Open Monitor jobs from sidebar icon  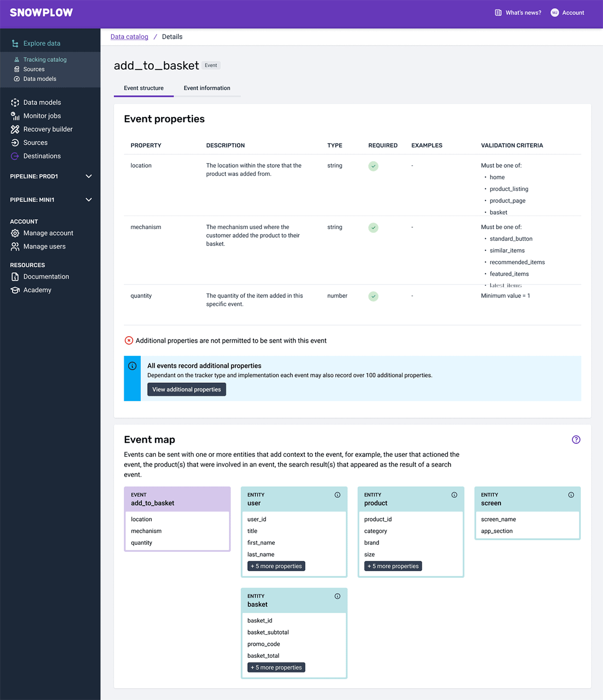(15, 116)
